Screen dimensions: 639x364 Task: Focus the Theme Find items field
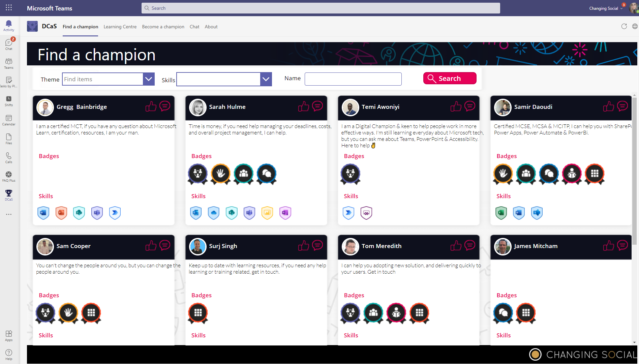click(102, 79)
